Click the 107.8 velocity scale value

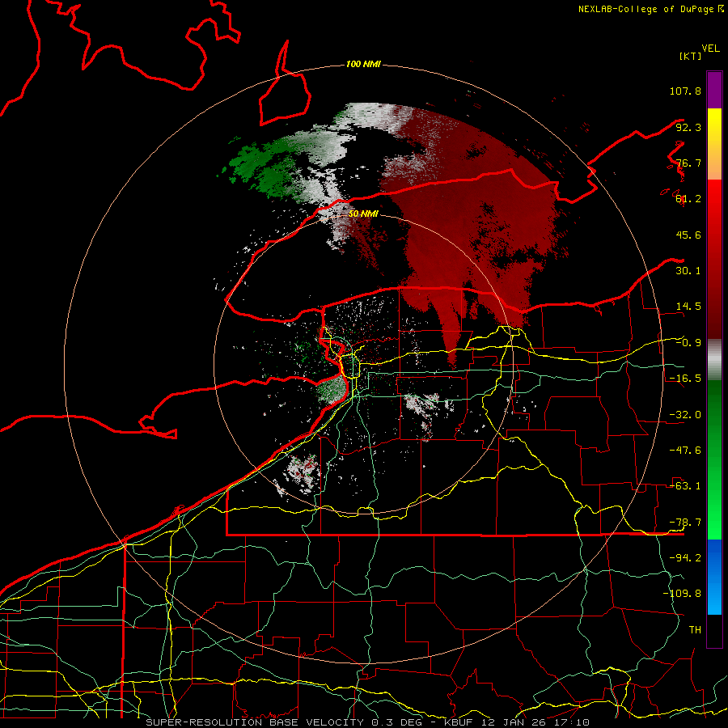[x=685, y=91]
